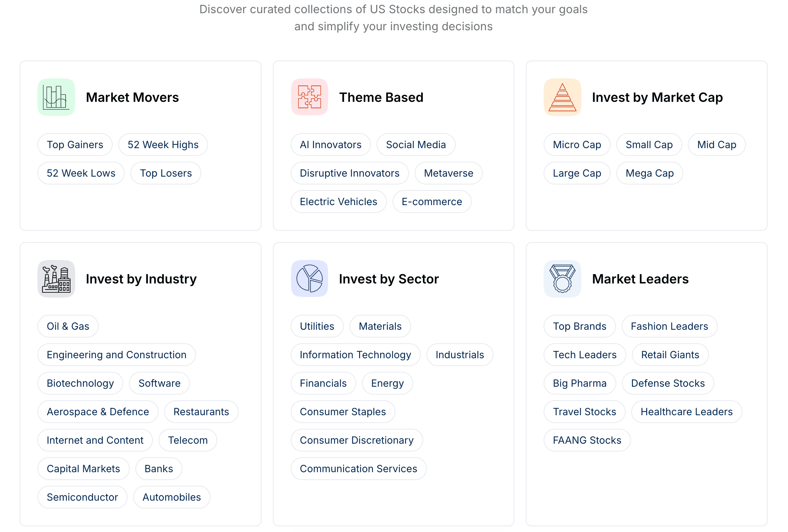788x532 pixels.
Task: Click the Invest by Sector pie chart icon
Action: 310,279
